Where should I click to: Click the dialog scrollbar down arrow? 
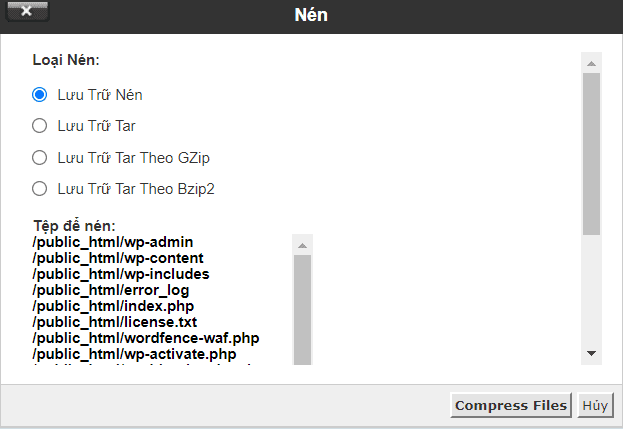592,353
